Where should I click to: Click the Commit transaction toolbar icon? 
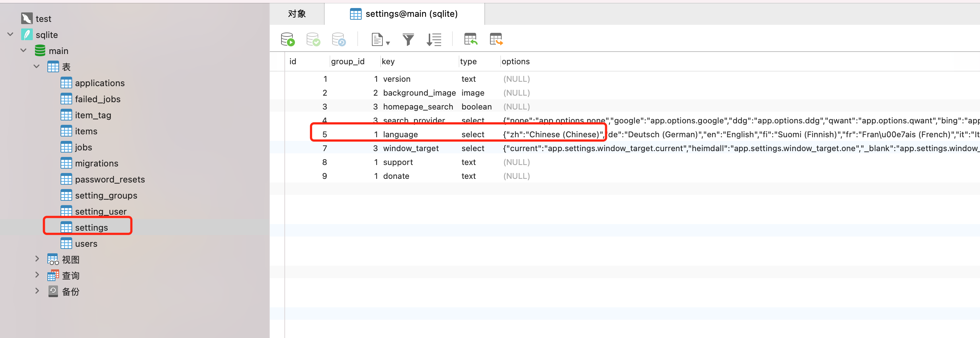313,39
